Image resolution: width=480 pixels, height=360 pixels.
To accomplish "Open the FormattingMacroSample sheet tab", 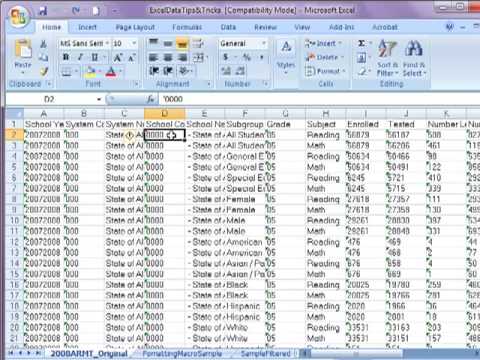I will point(182,353).
